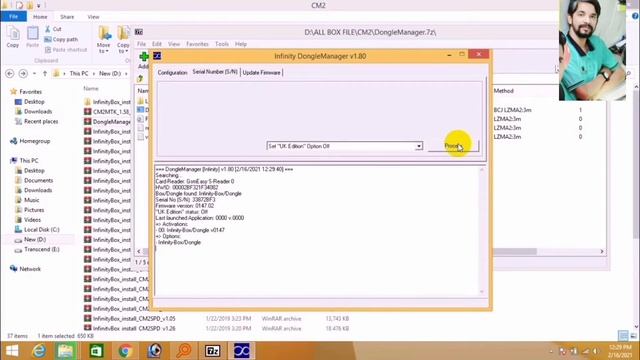Click the 7-Zip green Add button
The height and width of the screenshot is (360, 640).
pos(144,57)
